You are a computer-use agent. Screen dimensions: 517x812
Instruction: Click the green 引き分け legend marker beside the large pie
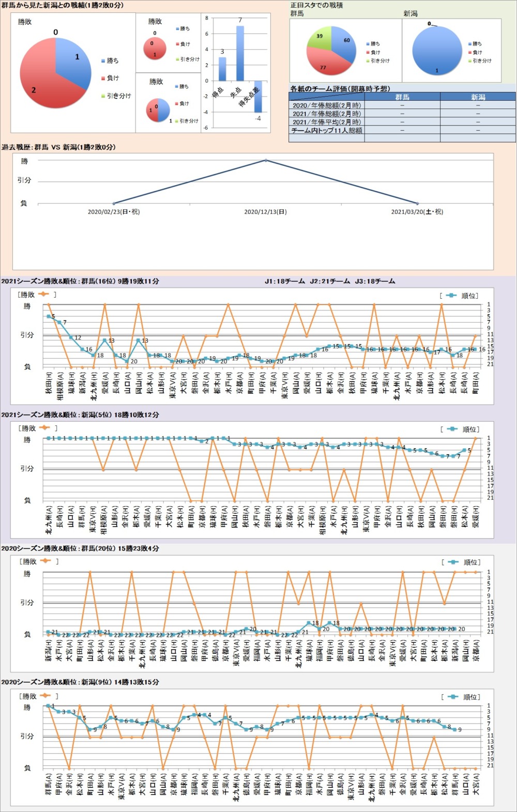click(x=103, y=96)
